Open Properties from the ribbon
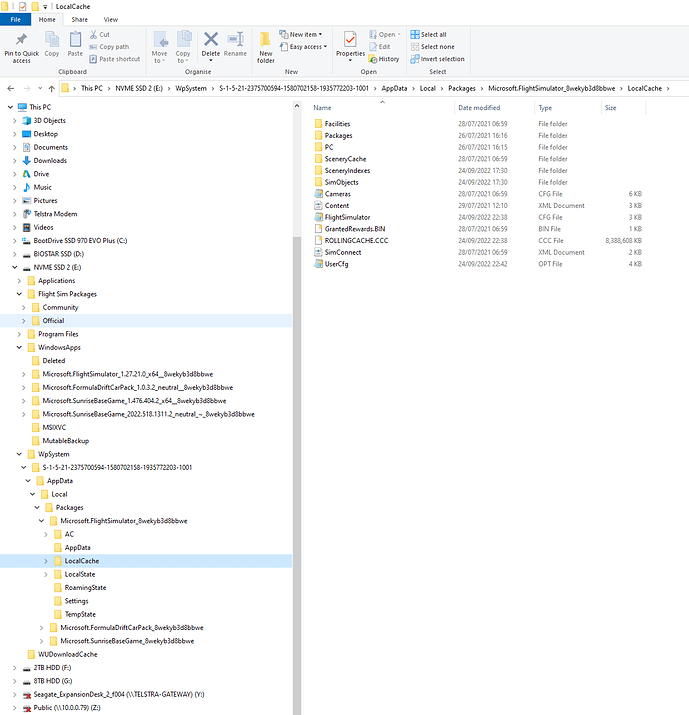The image size is (689, 715). 350,40
